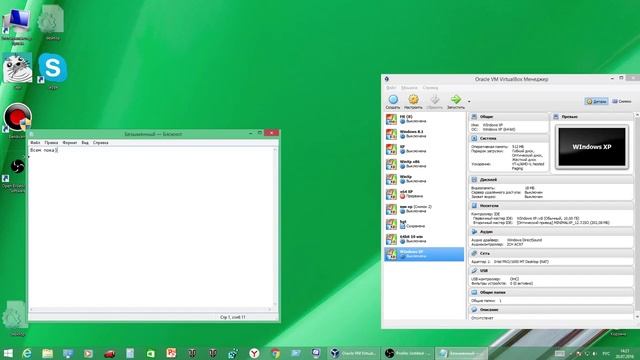
Task: Open the Справка menu in VirtualBox
Action: tap(430, 88)
